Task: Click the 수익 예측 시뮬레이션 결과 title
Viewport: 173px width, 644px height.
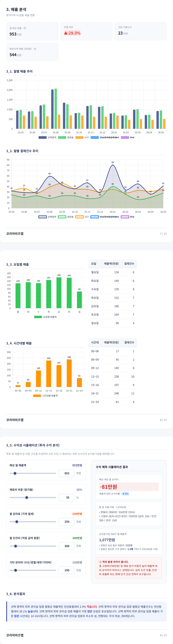Action: [x=112, y=467]
